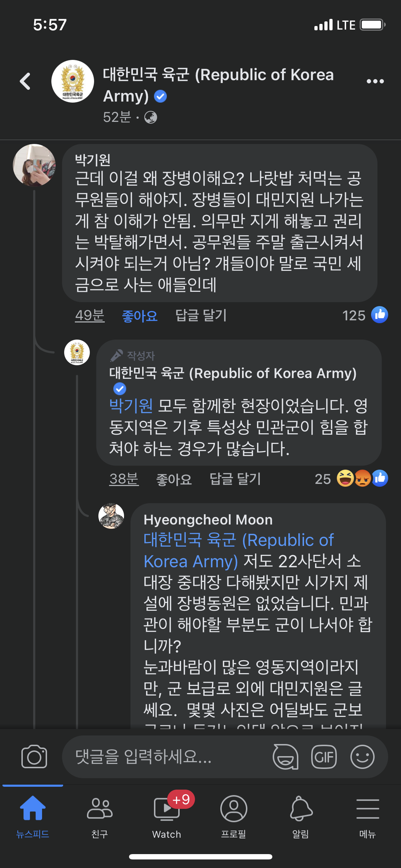The image size is (401, 868).
Task: Tap the blue thumbs-up reaction next to 125
Action: pyautogui.click(x=380, y=315)
